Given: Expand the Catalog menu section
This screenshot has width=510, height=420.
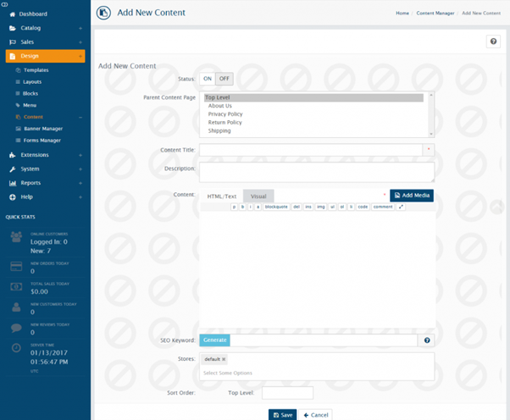Looking at the screenshot, I should point(80,28).
